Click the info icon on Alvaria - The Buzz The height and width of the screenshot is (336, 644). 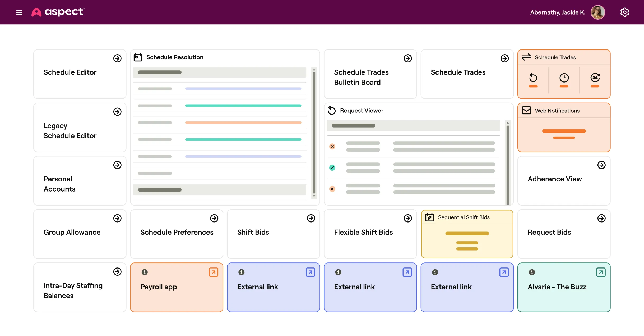point(532,272)
